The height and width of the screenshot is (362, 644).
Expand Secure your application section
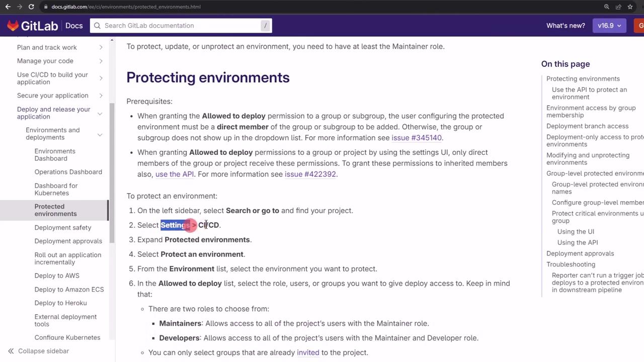coord(101,96)
